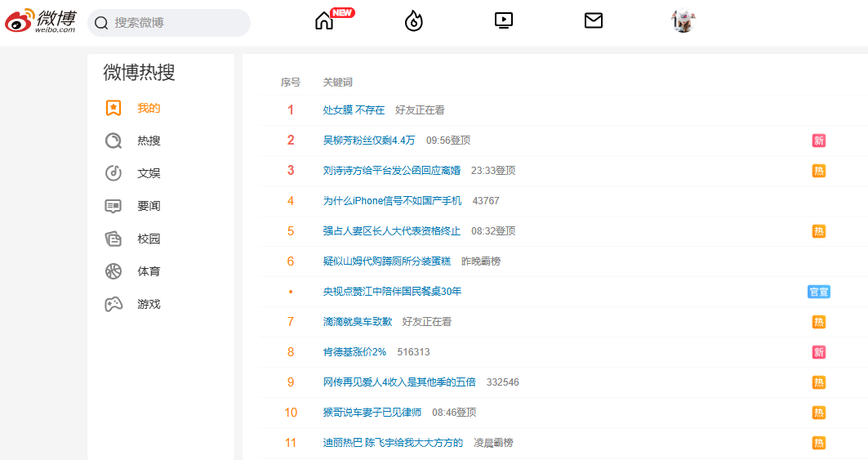
Task: Click 热 badge on 迪丽热巴 row
Action: pos(819,443)
